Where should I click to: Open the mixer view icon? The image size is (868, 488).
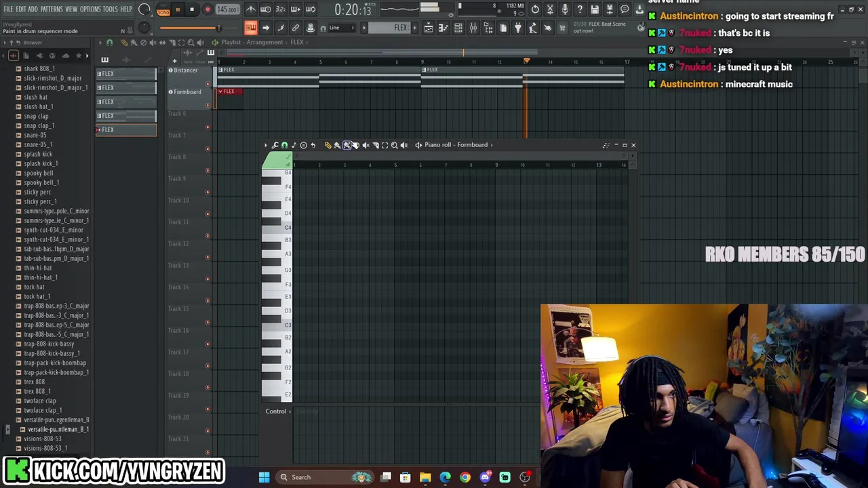pyautogui.click(x=473, y=28)
